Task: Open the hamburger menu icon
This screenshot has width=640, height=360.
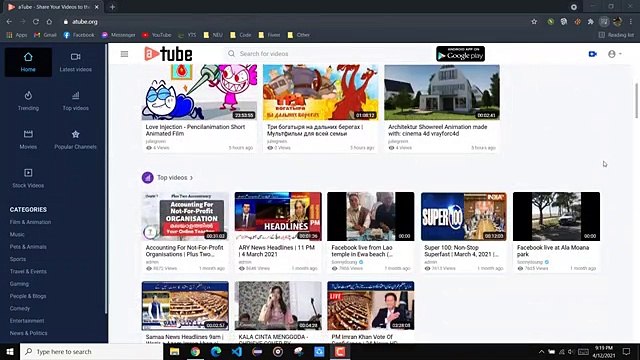Action: click(124, 54)
